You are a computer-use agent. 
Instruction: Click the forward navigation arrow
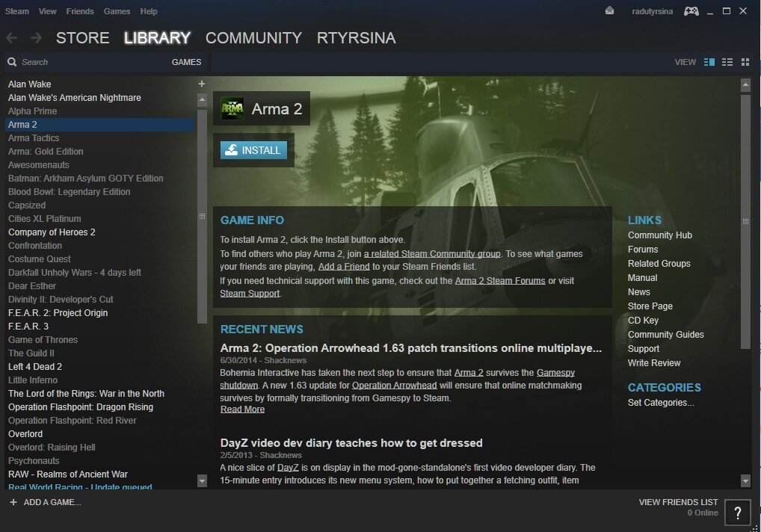pyautogui.click(x=36, y=38)
